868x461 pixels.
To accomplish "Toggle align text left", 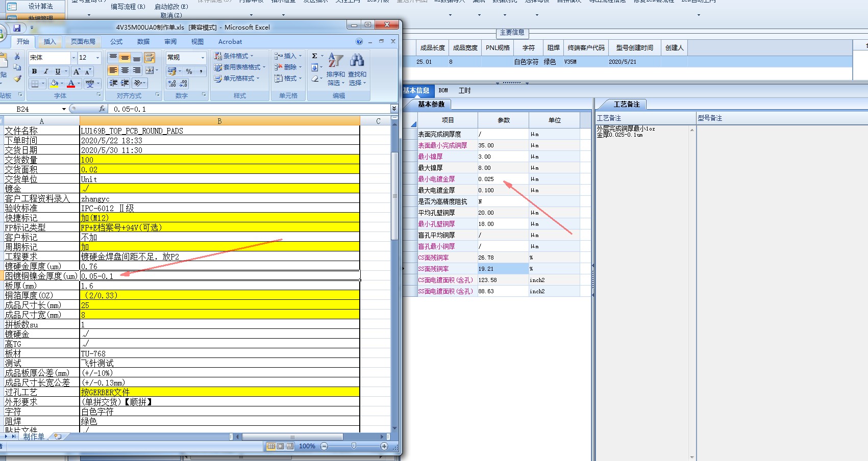I will pyautogui.click(x=113, y=70).
